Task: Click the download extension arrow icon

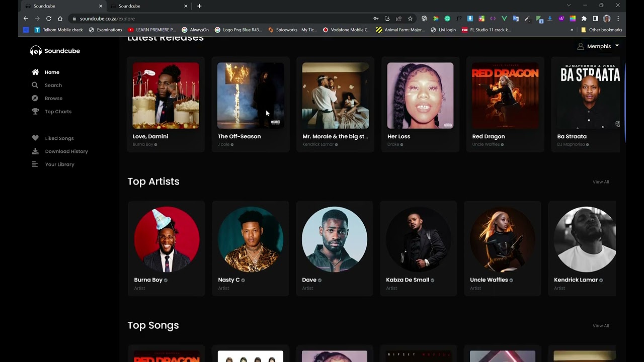Action: (550, 19)
